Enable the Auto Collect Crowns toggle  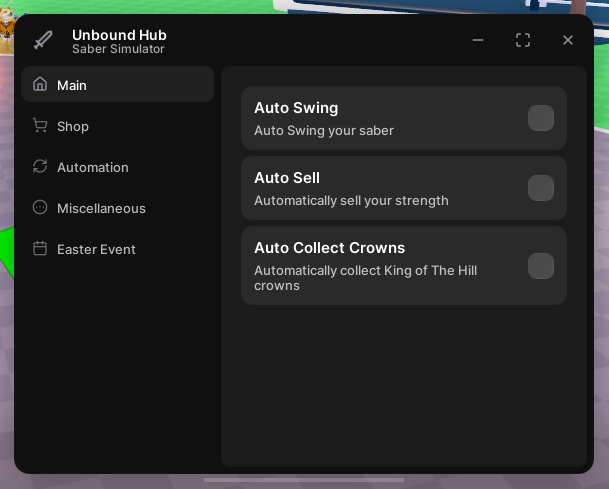(x=541, y=266)
